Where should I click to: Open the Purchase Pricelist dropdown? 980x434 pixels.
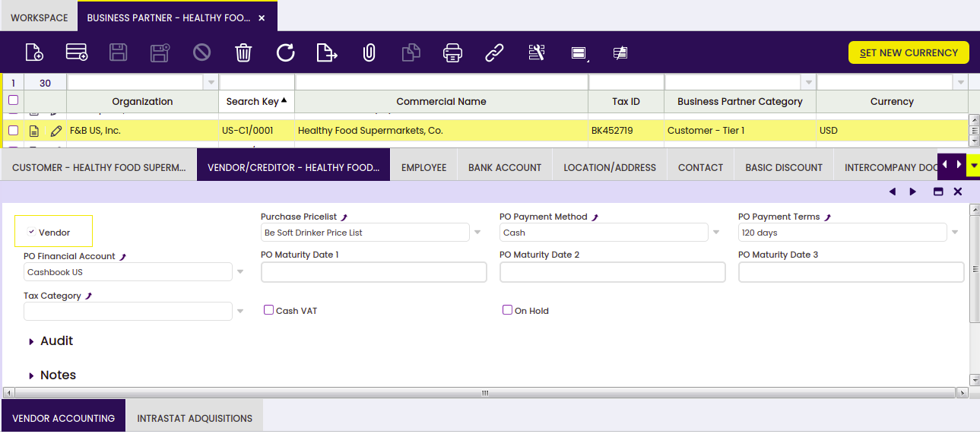[477, 233]
